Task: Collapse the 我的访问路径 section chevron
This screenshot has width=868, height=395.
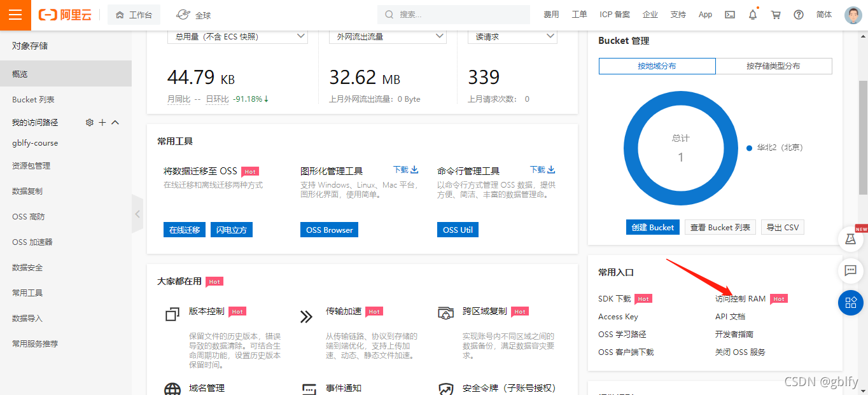Action: 115,122
